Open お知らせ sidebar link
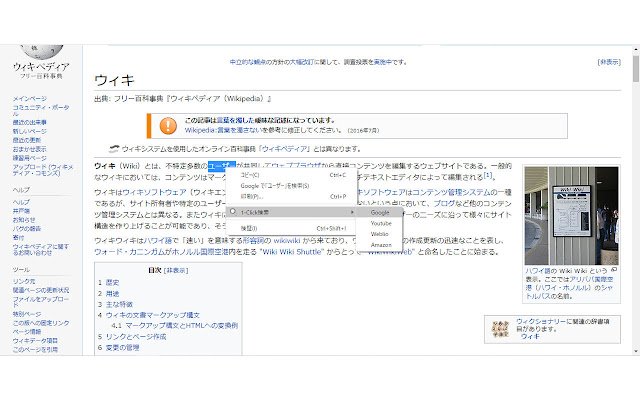The height and width of the screenshot is (400, 640). point(24,220)
